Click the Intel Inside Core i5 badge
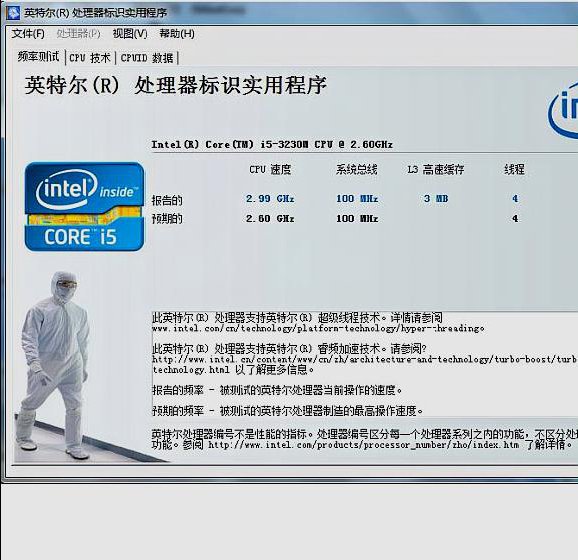Viewport: 578px width, 560px height. (84, 207)
